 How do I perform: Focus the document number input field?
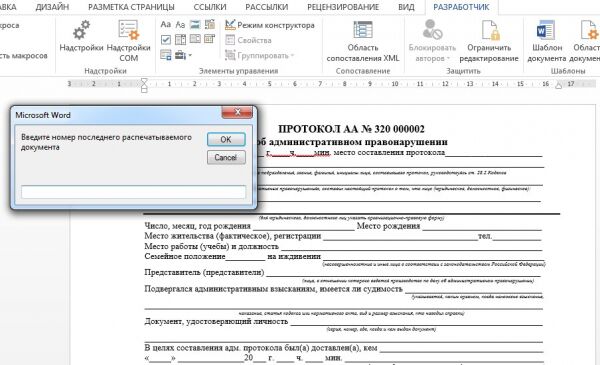tap(134, 192)
